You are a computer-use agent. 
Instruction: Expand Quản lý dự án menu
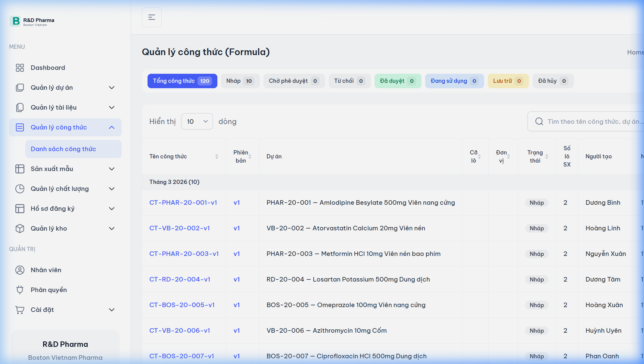[112, 88]
